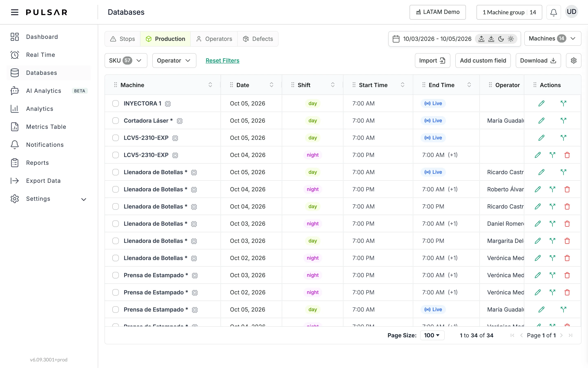Viewport: 588px width, 368px height.
Task: Check the INYECTORA 1 row checkbox
Action: (x=115, y=103)
